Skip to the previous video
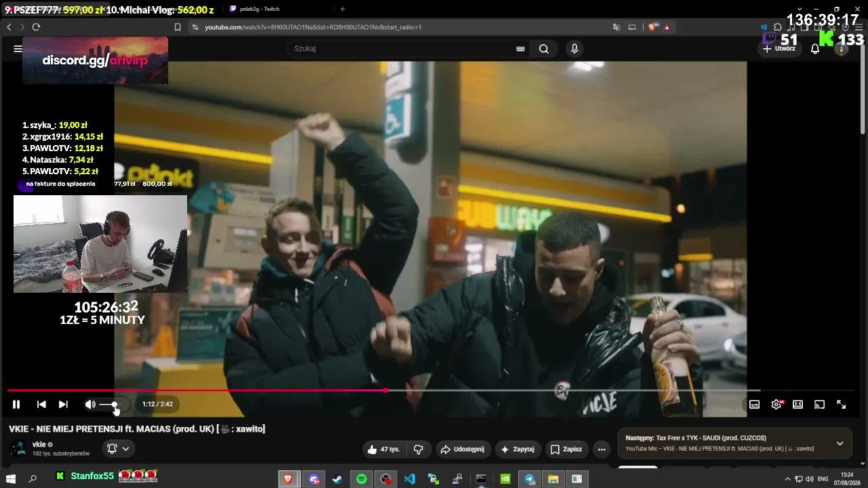The image size is (868, 488). [41, 405]
